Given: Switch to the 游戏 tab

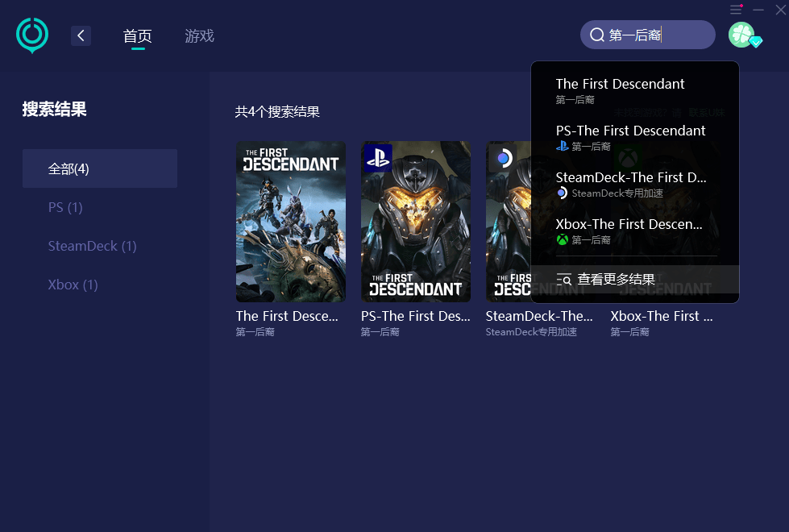Looking at the screenshot, I should point(199,36).
